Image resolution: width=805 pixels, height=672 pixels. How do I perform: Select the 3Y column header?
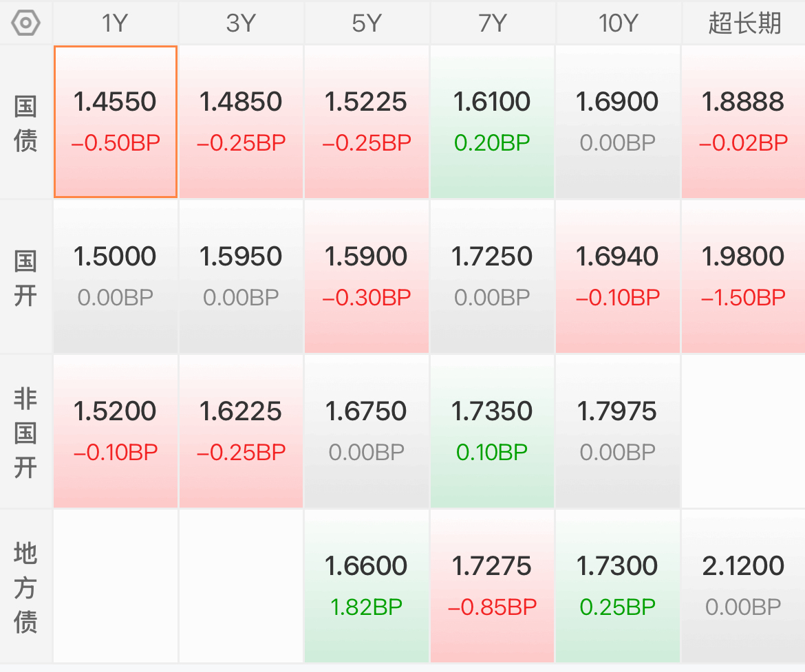[241, 23]
